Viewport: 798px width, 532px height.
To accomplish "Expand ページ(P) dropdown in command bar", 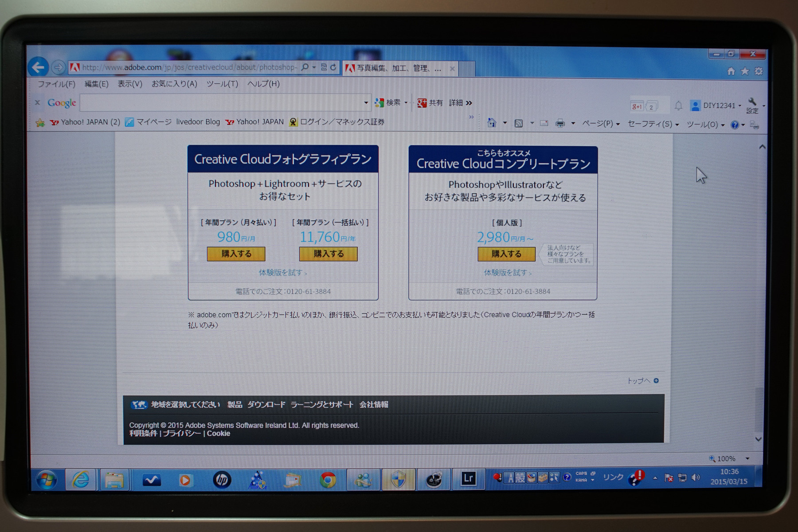I will pyautogui.click(x=618, y=125).
